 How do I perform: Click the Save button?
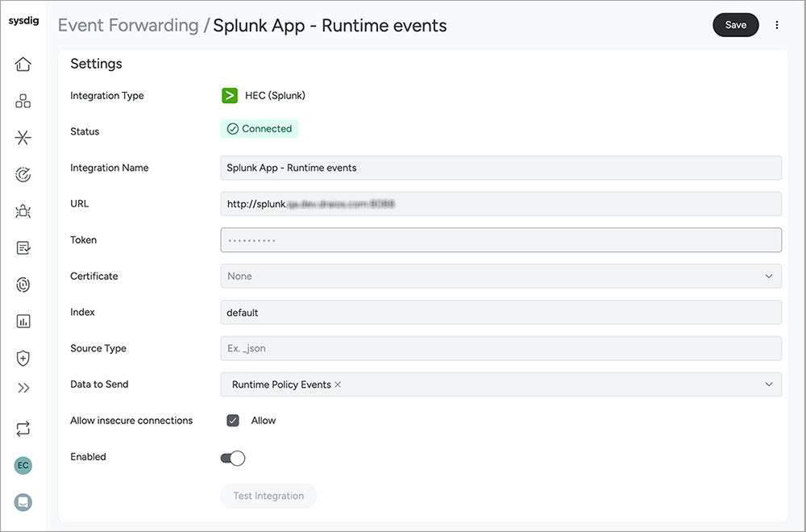coord(736,25)
